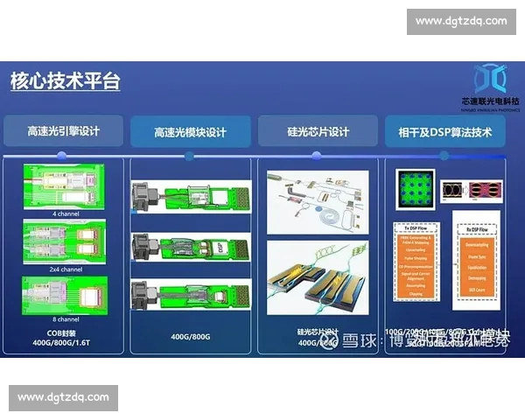Select the 高速光模块设计 header box
This screenshot has height=420, width=525.
pyautogui.click(x=191, y=131)
